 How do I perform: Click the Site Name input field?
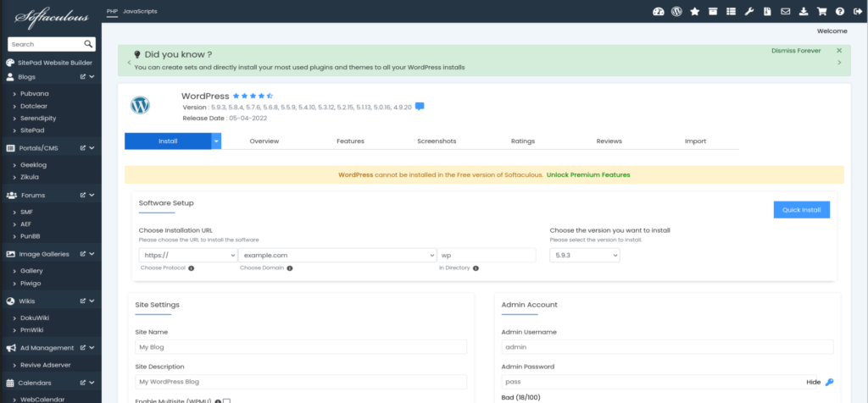point(301,347)
